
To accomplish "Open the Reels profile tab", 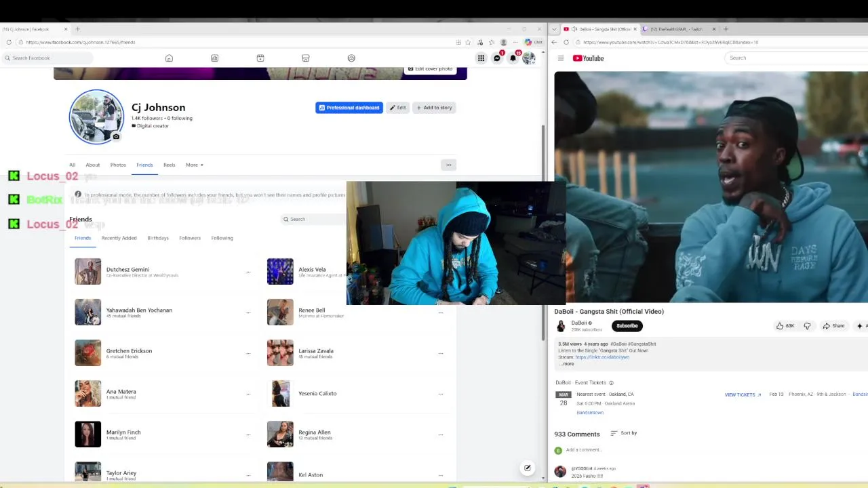I will pos(169,165).
